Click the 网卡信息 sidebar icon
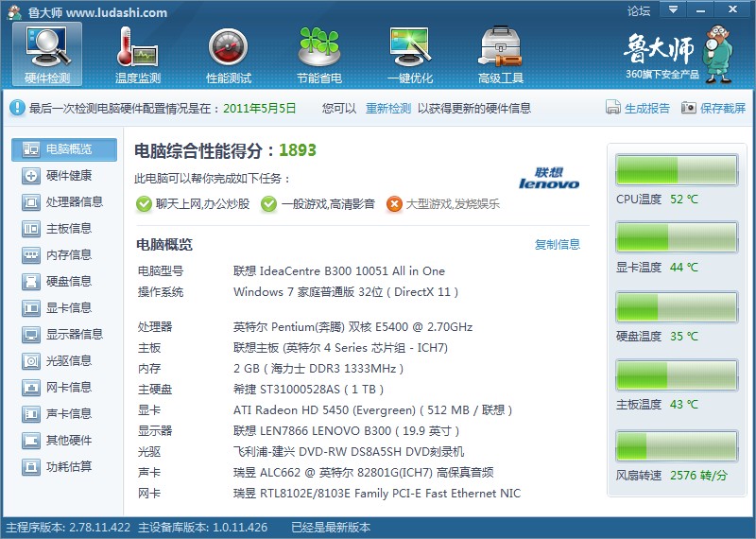This screenshot has height=539, width=756. 31,388
